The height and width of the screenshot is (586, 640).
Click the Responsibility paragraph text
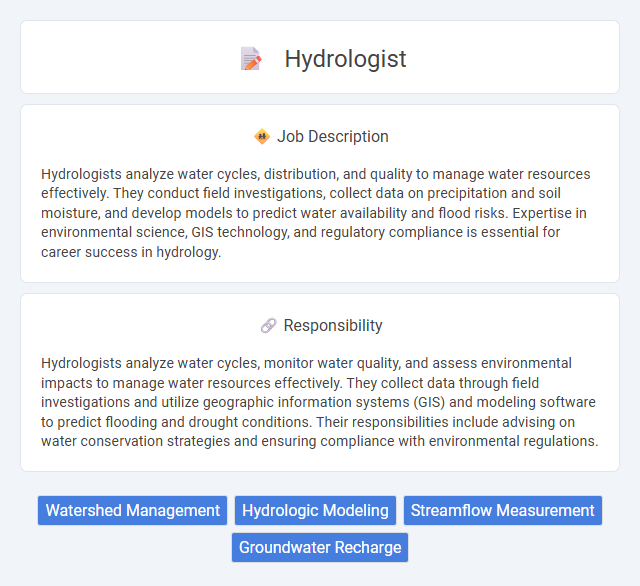coord(319,402)
